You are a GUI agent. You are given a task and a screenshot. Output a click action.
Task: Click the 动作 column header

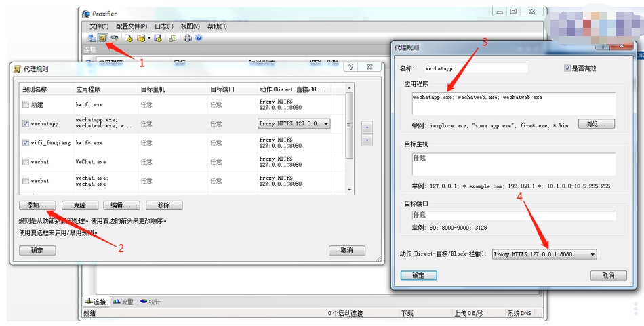click(294, 89)
